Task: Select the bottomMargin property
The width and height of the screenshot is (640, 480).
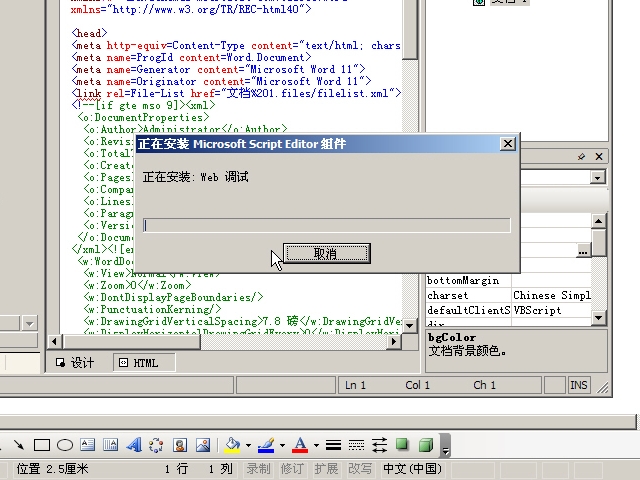Action: pos(468,281)
